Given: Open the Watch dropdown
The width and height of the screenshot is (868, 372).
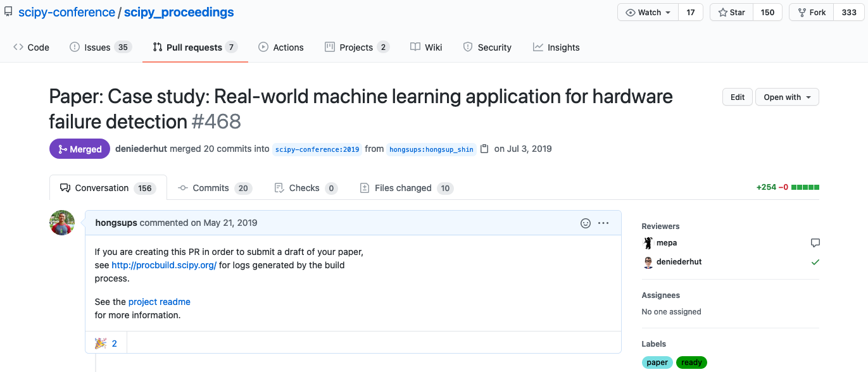Looking at the screenshot, I should pyautogui.click(x=648, y=13).
